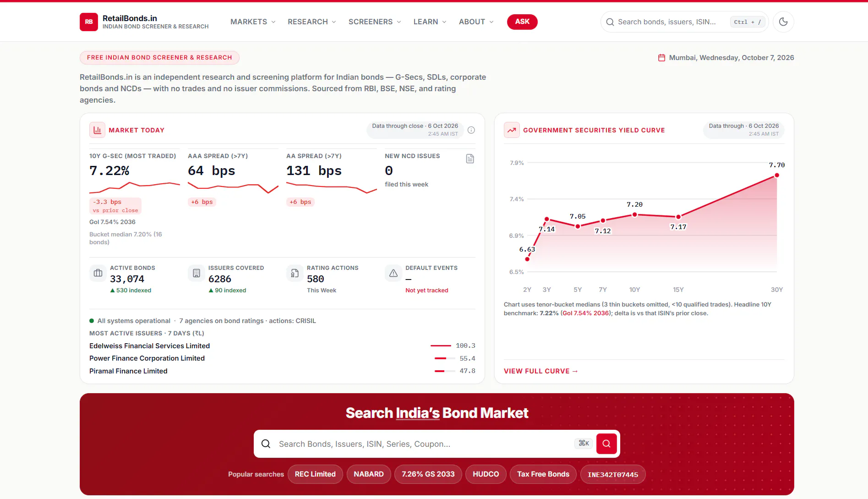Click the header search magnifier icon
Image resolution: width=868 pixels, height=499 pixels.
[x=610, y=22]
